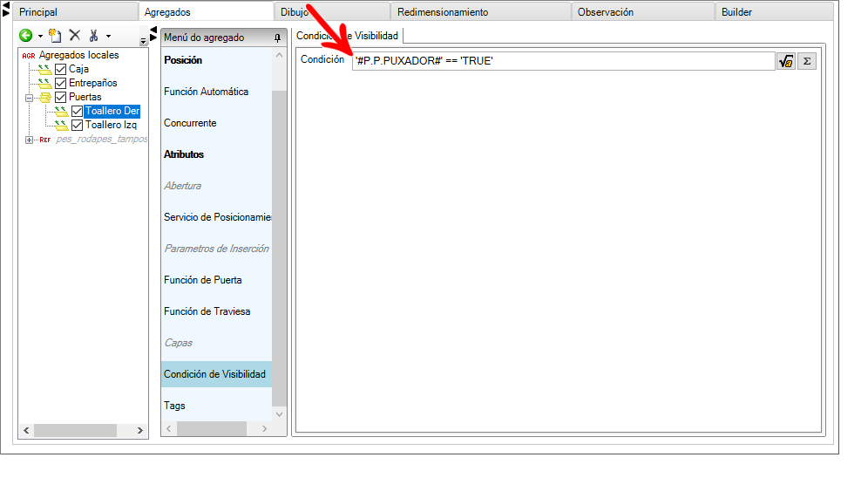
Task: Click the panel collapse arrows beside the tree toolbar
Action: click(x=153, y=34)
